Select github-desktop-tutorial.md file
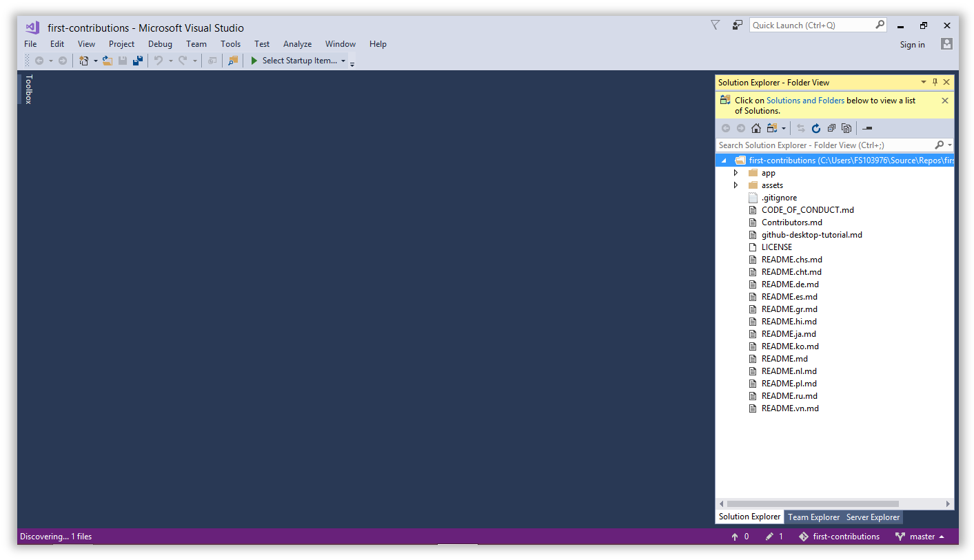This screenshot has height=560, width=974. 811,235
